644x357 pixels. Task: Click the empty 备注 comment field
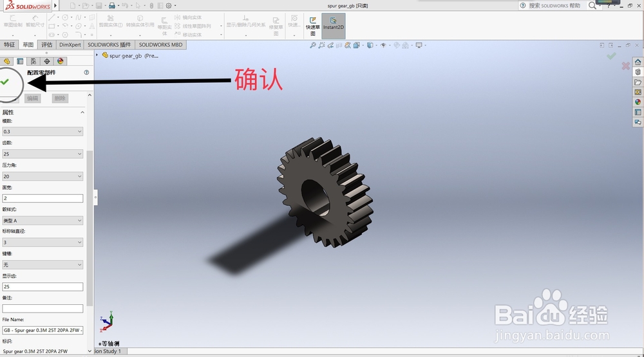click(x=43, y=309)
